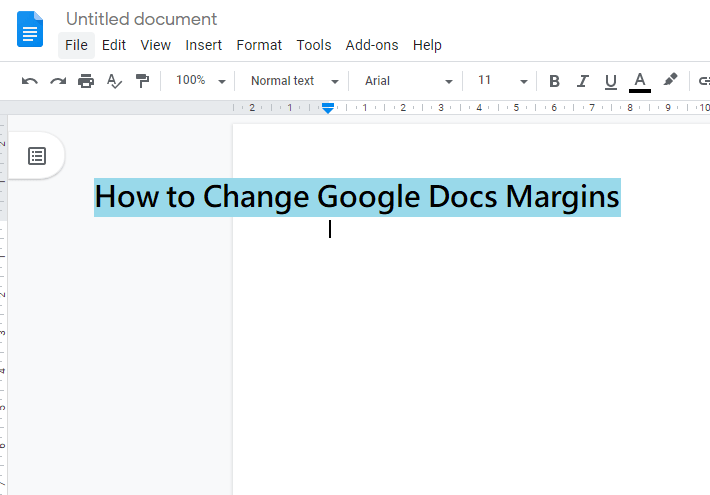
Task: Open the File menu
Action: [76, 45]
